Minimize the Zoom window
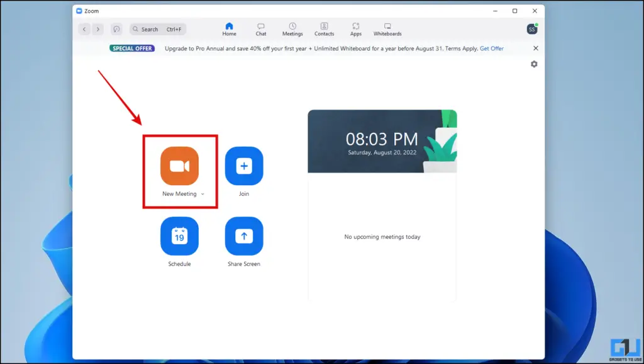This screenshot has width=644, height=364. coord(496,11)
